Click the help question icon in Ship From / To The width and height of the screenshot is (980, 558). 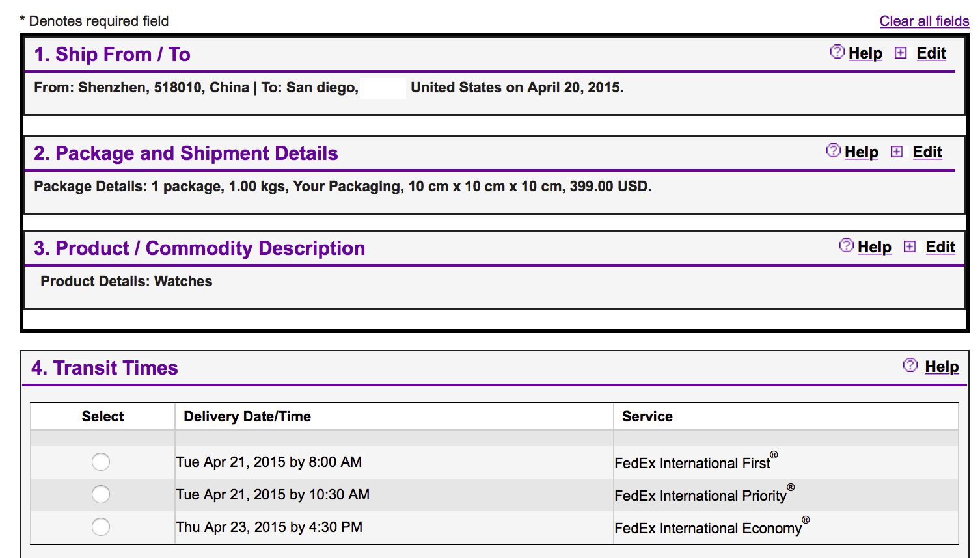(837, 52)
